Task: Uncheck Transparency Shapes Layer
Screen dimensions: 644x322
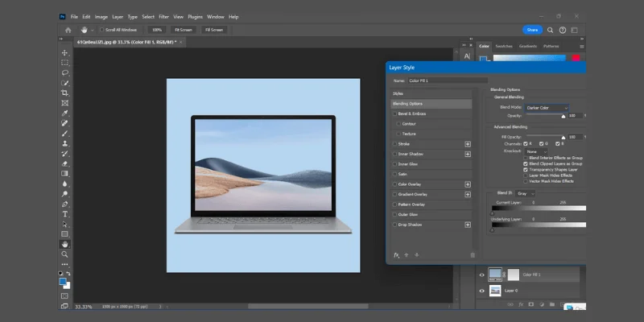Action: [526, 170]
